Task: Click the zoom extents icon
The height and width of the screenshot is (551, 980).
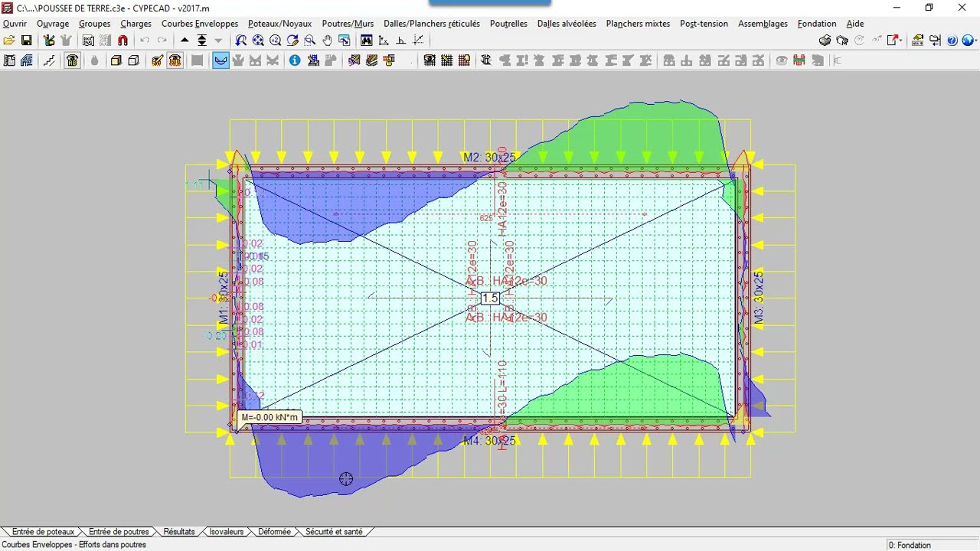Action: click(258, 41)
